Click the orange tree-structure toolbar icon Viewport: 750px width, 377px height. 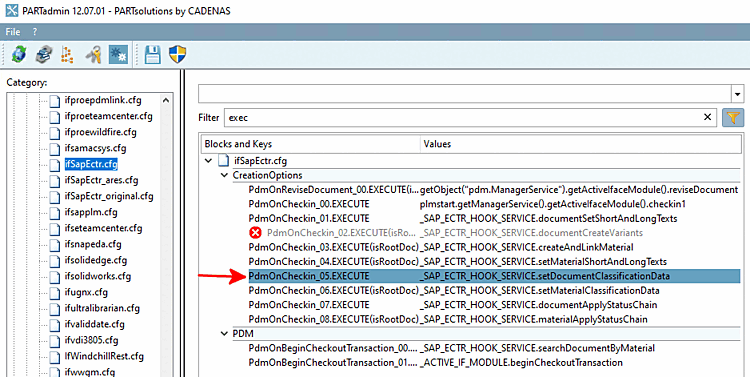[x=68, y=55]
